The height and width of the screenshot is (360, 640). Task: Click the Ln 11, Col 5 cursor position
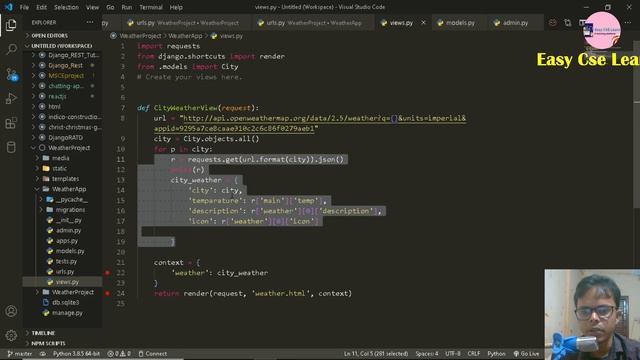pos(376,354)
